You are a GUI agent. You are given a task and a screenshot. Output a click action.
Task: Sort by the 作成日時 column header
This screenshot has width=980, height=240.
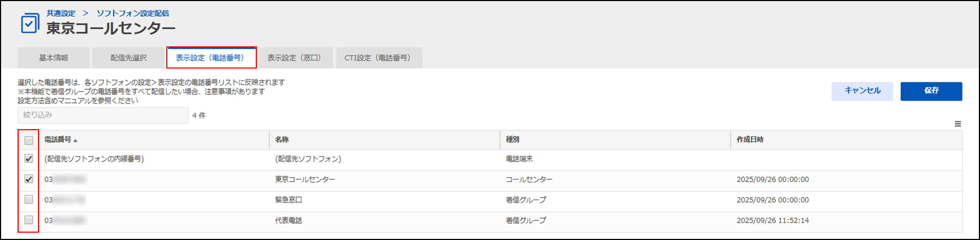click(x=750, y=140)
